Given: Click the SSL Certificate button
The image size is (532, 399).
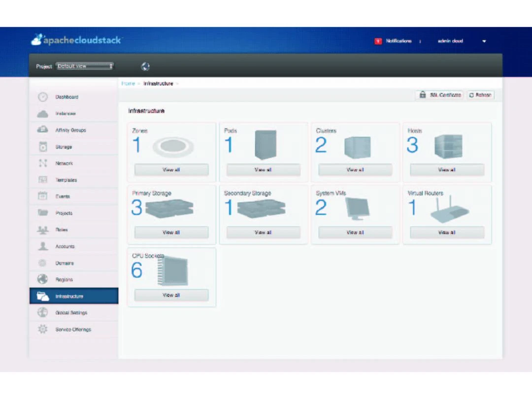Looking at the screenshot, I should click(440, 95).
